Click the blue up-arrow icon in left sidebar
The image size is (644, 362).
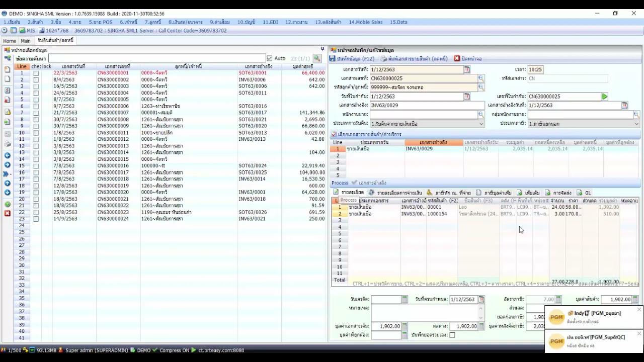[x=7, y=184]
